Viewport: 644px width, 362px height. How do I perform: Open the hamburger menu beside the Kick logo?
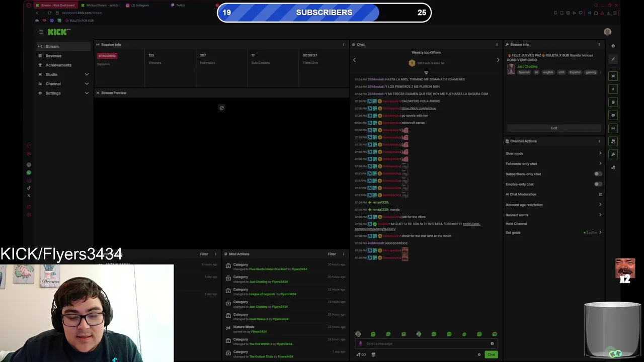pos(41,32)
